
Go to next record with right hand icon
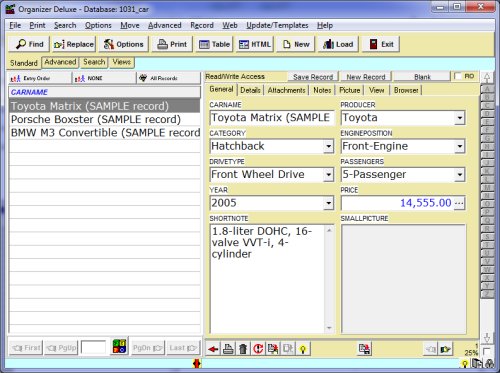click(445, 349)
